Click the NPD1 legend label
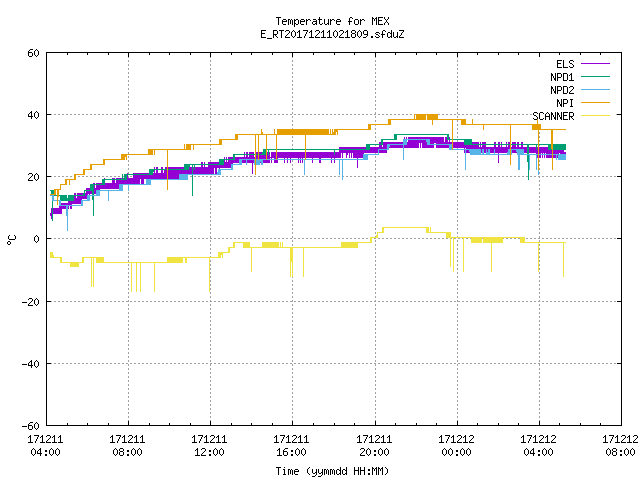 pos(562,77)
